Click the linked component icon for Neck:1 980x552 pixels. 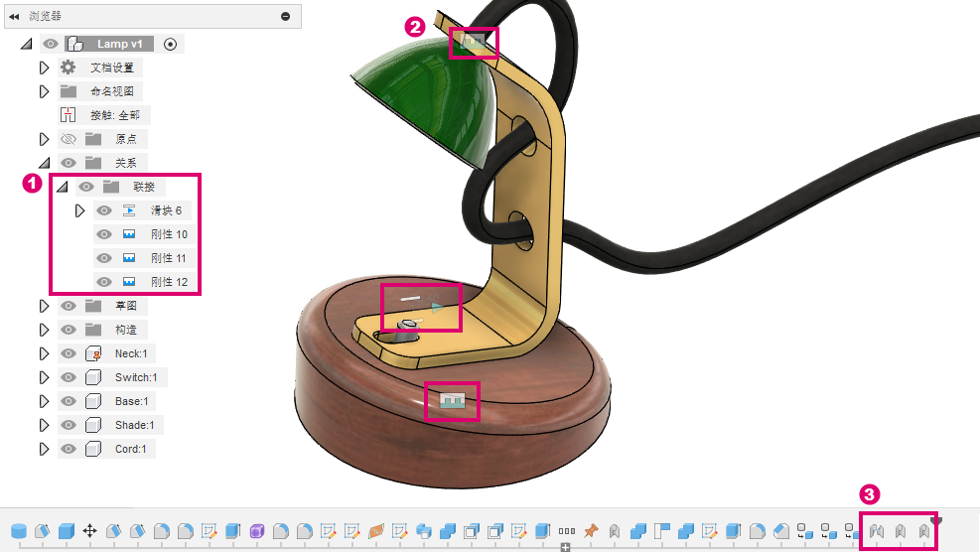93,353
